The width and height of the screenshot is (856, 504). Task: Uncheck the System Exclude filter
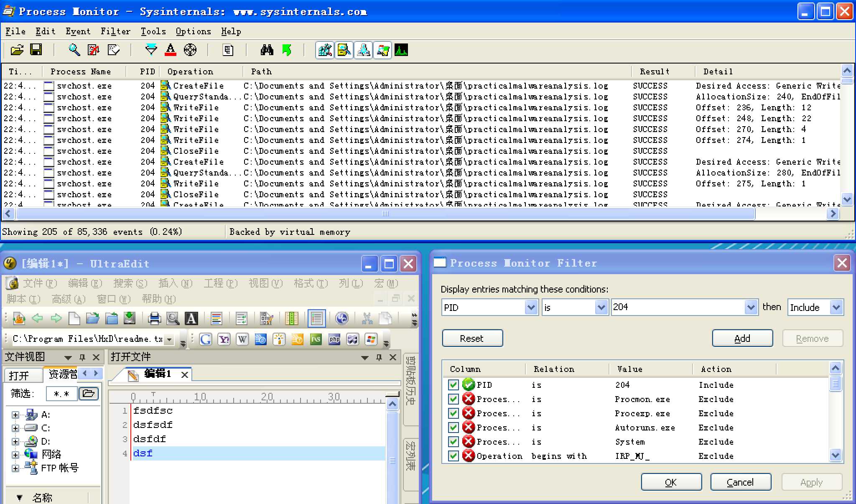point(453,442)
